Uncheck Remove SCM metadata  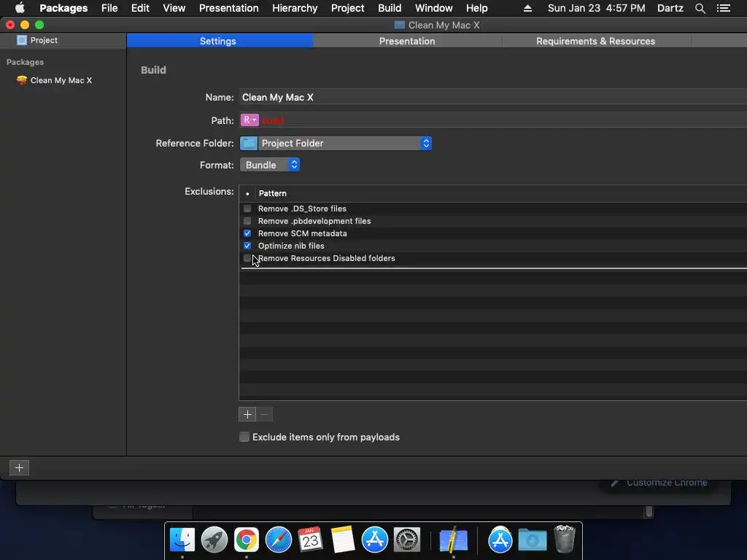coord(247,233)
